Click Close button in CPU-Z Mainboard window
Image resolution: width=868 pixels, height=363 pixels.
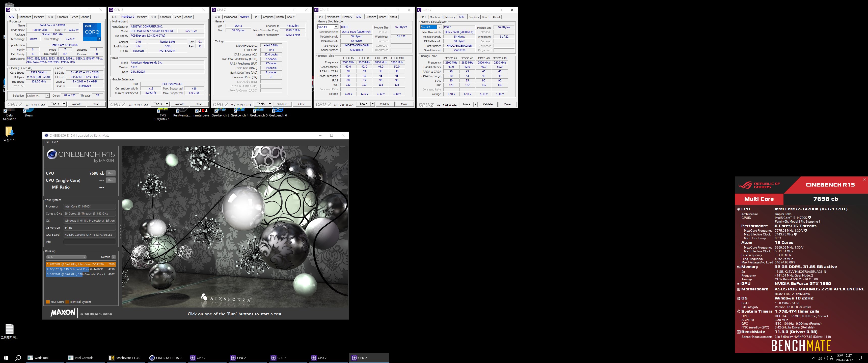[x=199, y=104]
